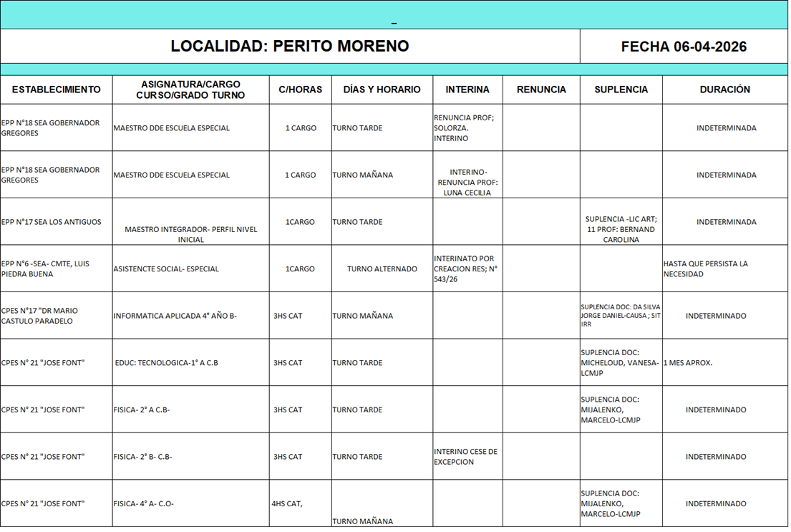Select the FECHA 06-04-2026 cell
This screenshot has width=791, height=532.
(x=684, y=47)
